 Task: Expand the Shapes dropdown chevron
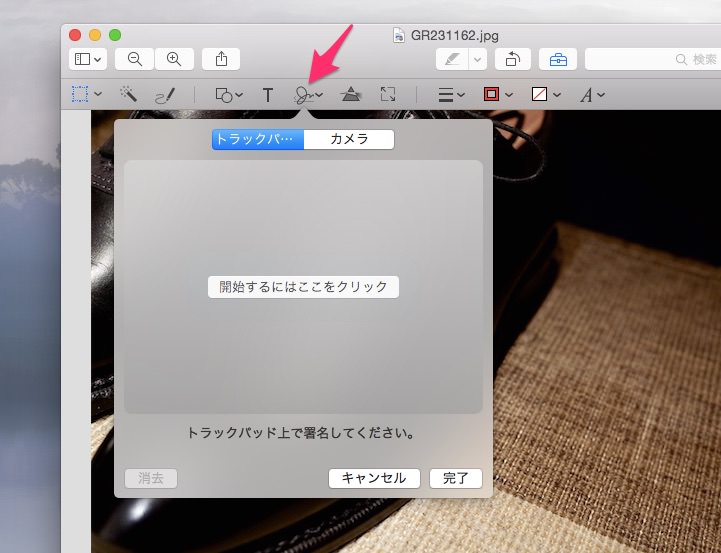239,95
